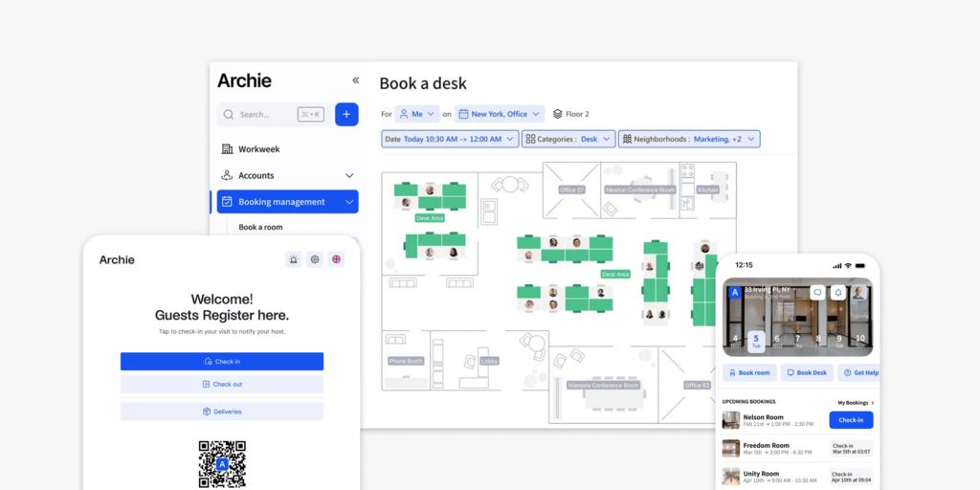Open the My Bookings link
Viewport: 980px width, 490px height.
(856, 403)
